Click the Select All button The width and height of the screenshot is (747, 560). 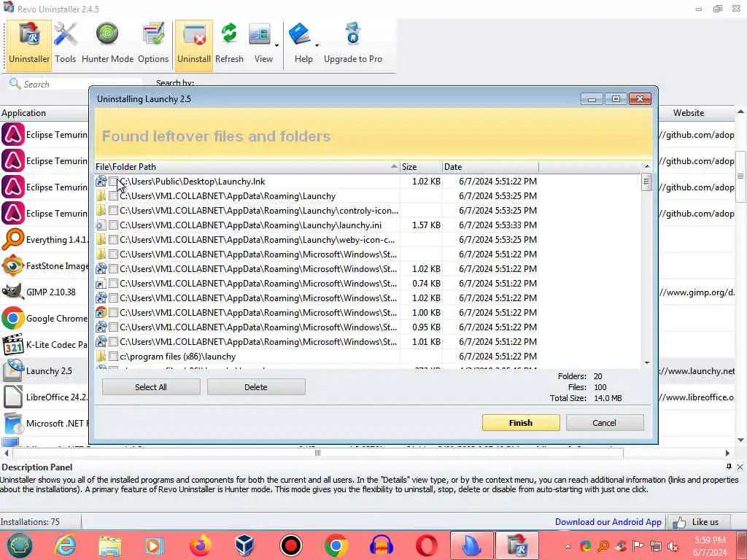click(151, 387)
